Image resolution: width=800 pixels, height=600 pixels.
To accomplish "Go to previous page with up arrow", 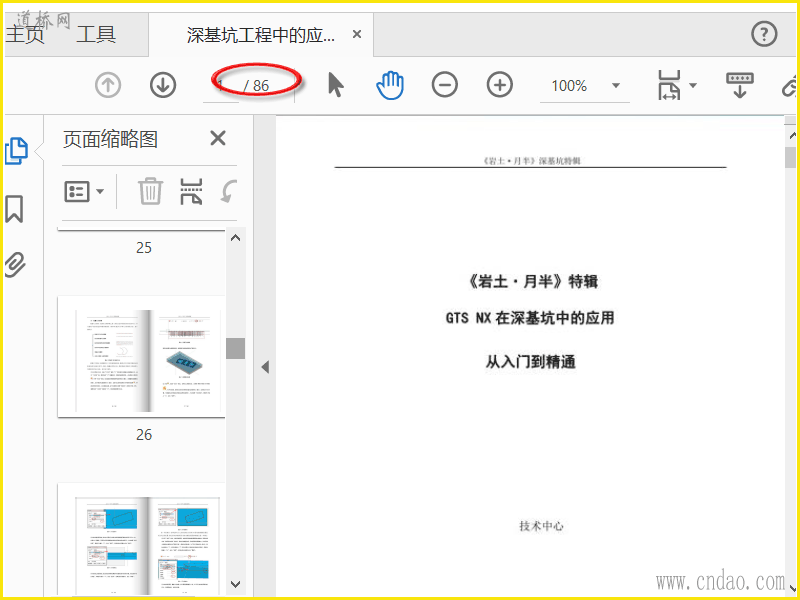I will [108, 85].
